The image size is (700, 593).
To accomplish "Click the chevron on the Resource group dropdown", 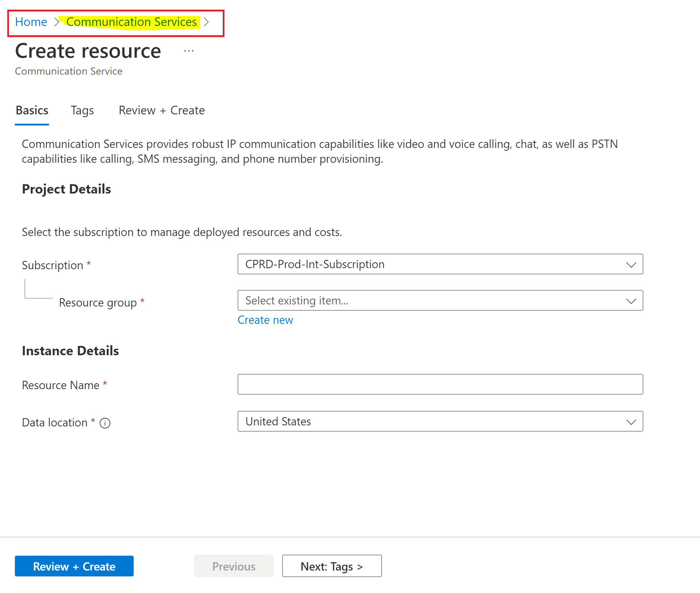I will coord(631,301).
